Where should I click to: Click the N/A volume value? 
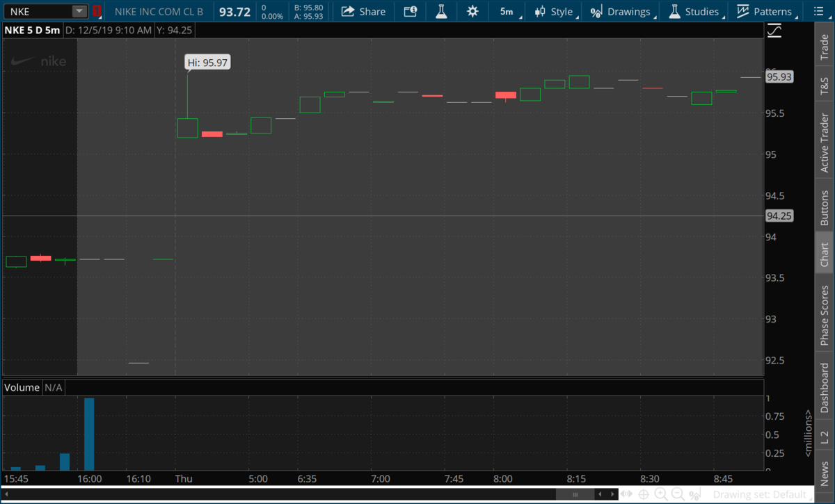point(54,387)
